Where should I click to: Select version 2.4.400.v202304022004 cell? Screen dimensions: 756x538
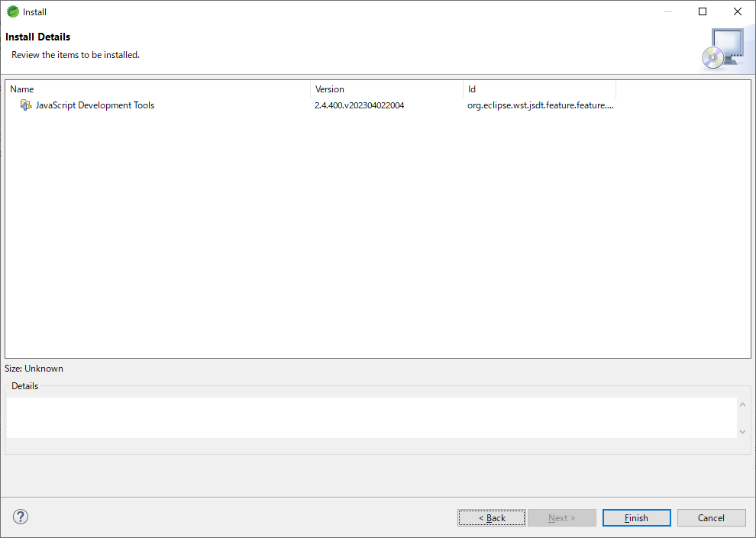pos(359,105)
